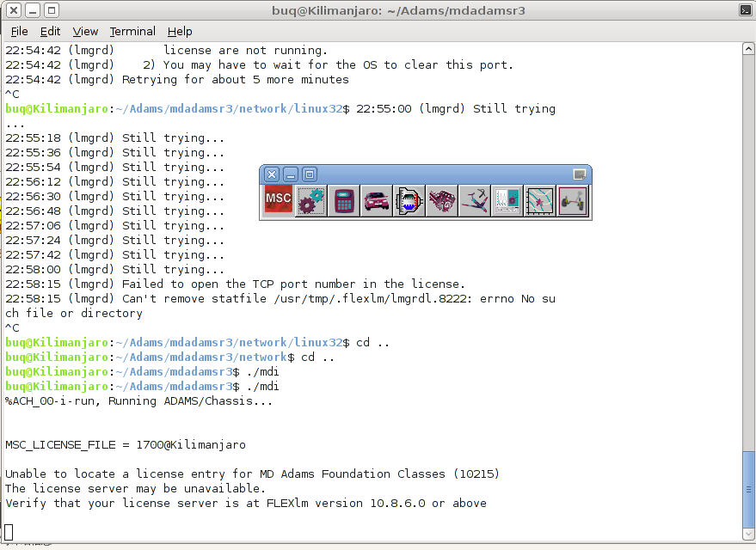Open the Insight contour plot icon
Screen dimensions: 756x550
coord(540,201)
